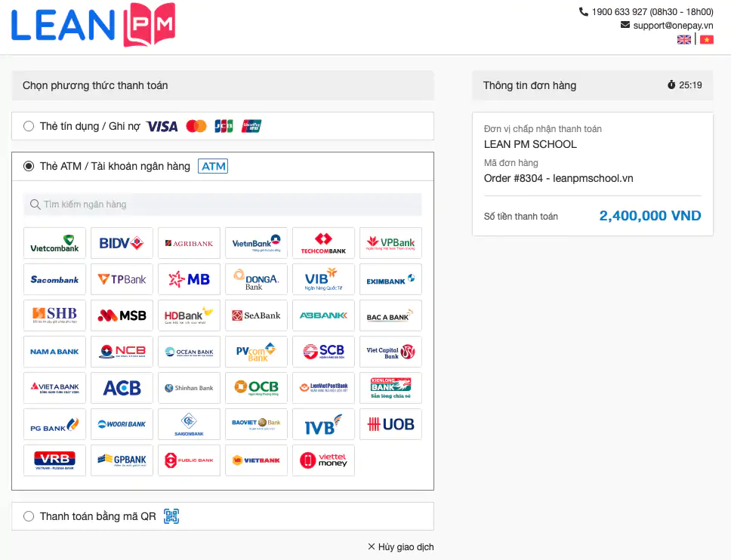The width and height of the screenshot is (731, 560).
Task: Select Vietcombank as payment bank
Action: click(x=54, y=243)
